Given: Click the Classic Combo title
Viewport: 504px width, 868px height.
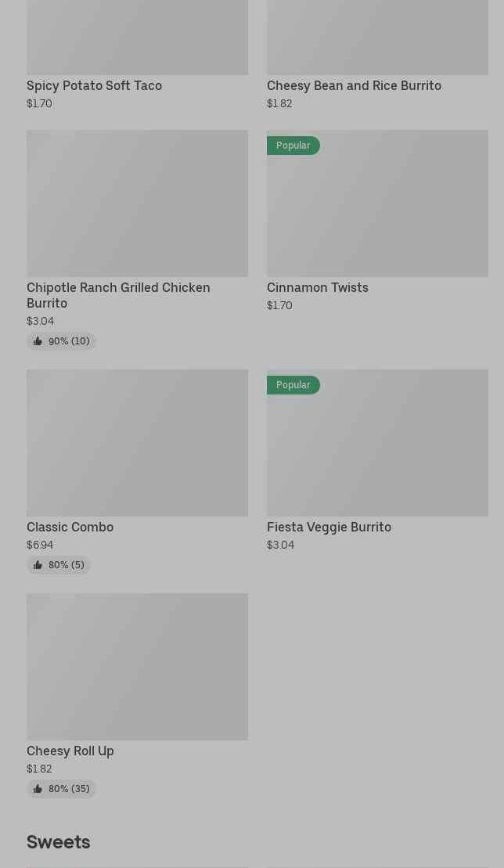Looking at the screenshot, I should (70, 527).
